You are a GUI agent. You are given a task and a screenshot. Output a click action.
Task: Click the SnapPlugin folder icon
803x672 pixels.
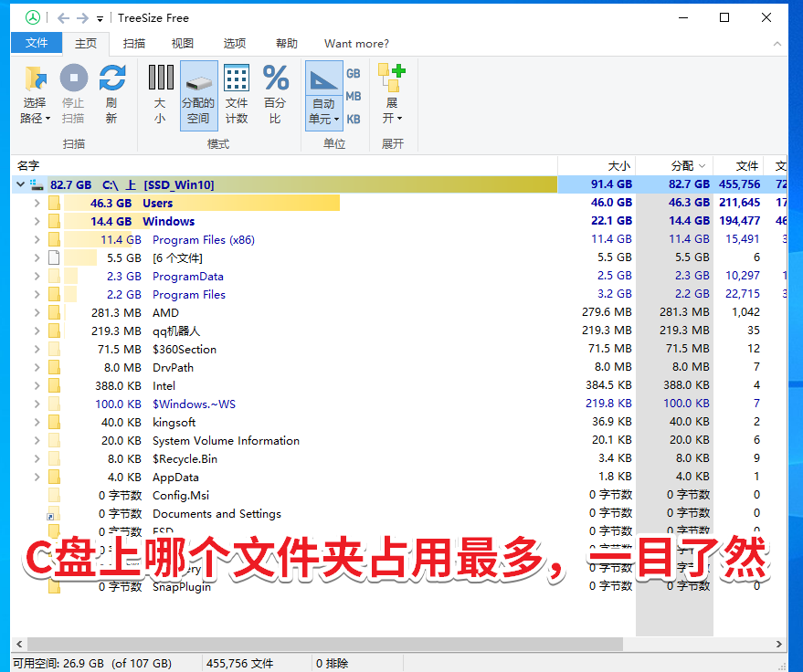(x=54, y=586)
